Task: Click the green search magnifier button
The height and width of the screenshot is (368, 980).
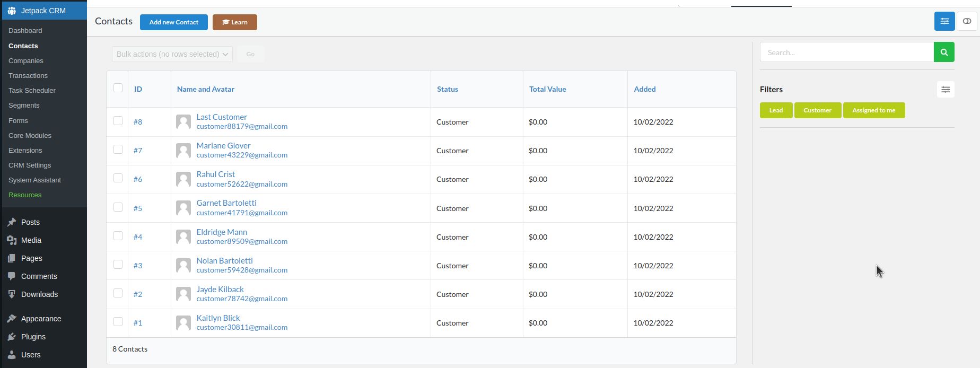Action: (944, 52)
